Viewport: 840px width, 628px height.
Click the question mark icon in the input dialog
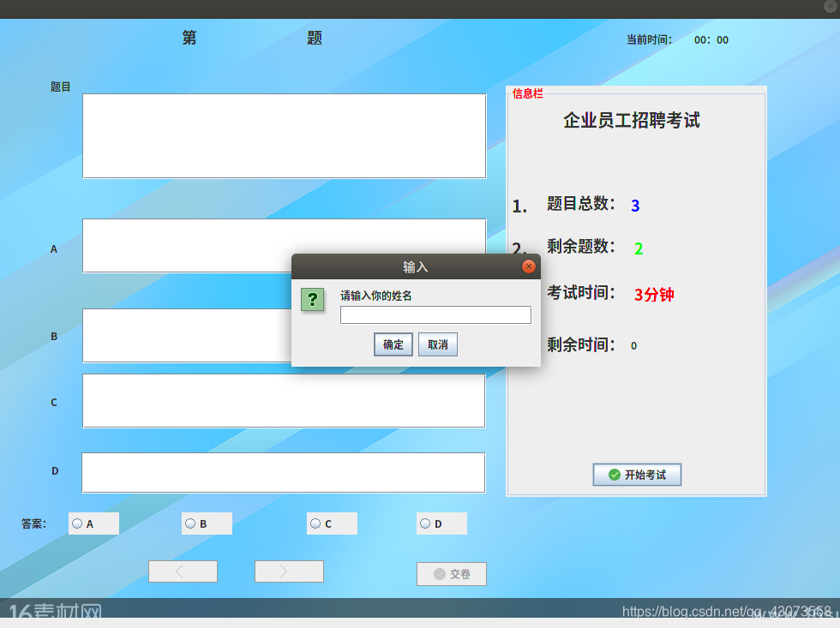tap(312, 299)
